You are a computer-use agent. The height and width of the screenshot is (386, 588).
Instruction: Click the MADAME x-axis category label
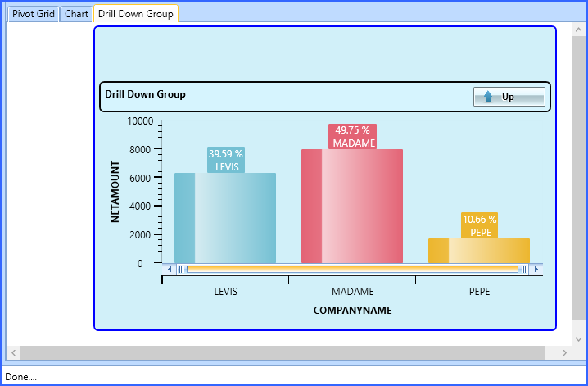(352, 292)
